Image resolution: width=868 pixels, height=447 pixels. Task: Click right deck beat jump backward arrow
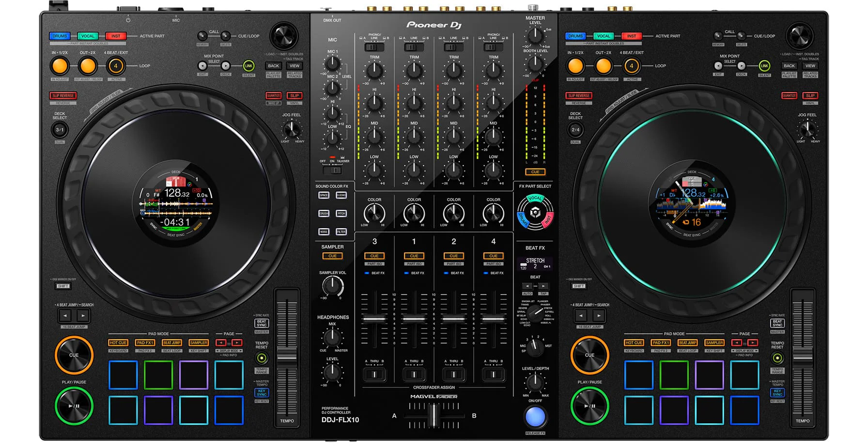click(581, 316)
